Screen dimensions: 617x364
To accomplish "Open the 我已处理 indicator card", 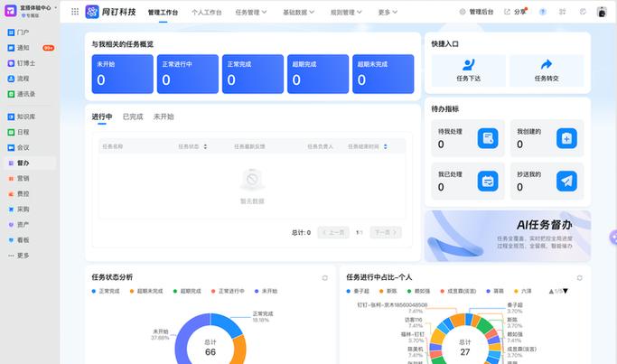I will 468,181.
